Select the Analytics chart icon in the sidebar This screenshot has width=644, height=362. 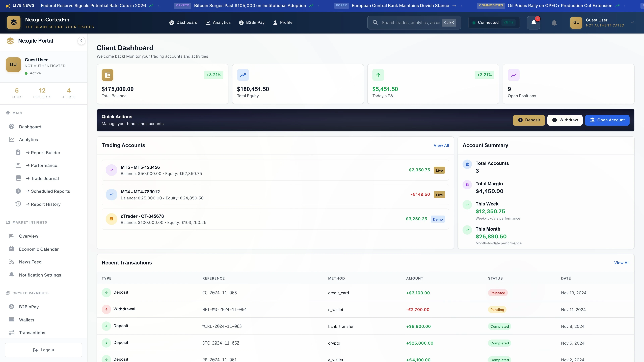[x=12, y=139]
